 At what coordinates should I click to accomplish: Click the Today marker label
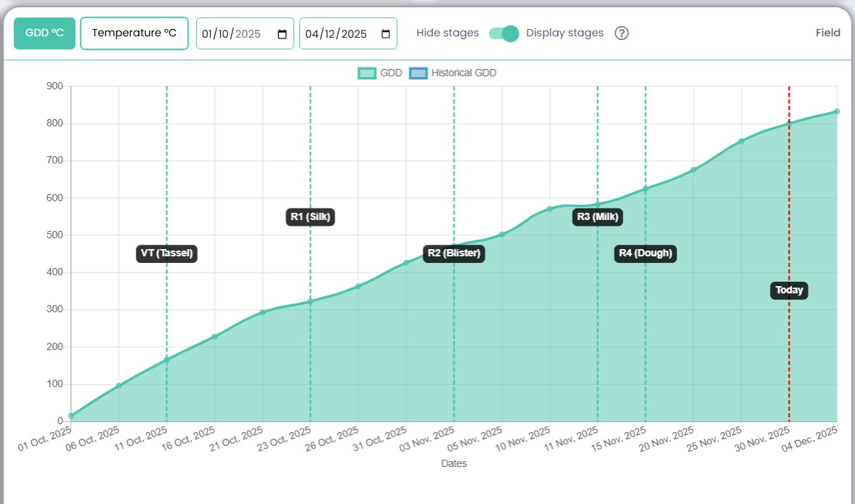pyautogui.click(x=789, y=290)
